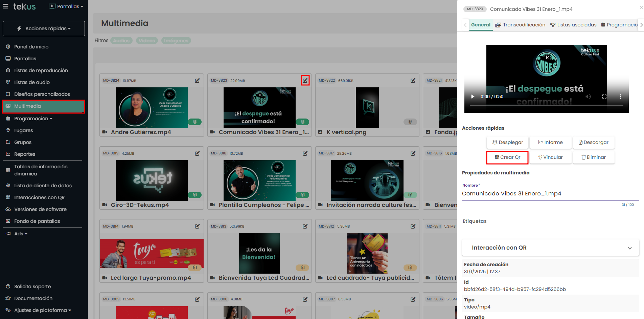644x319 pixels.
Task: Open the Acciones rápidas dropdown
Action: point(44,28)
